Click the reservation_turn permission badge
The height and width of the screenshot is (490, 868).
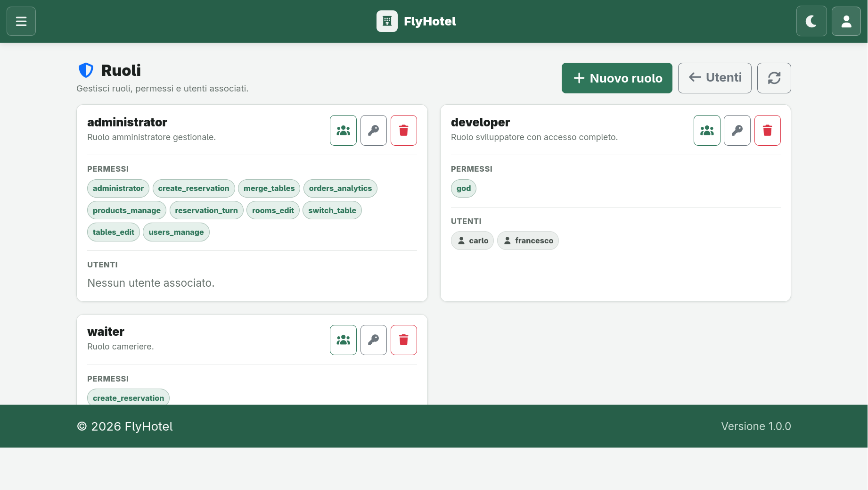coord(206,210)
